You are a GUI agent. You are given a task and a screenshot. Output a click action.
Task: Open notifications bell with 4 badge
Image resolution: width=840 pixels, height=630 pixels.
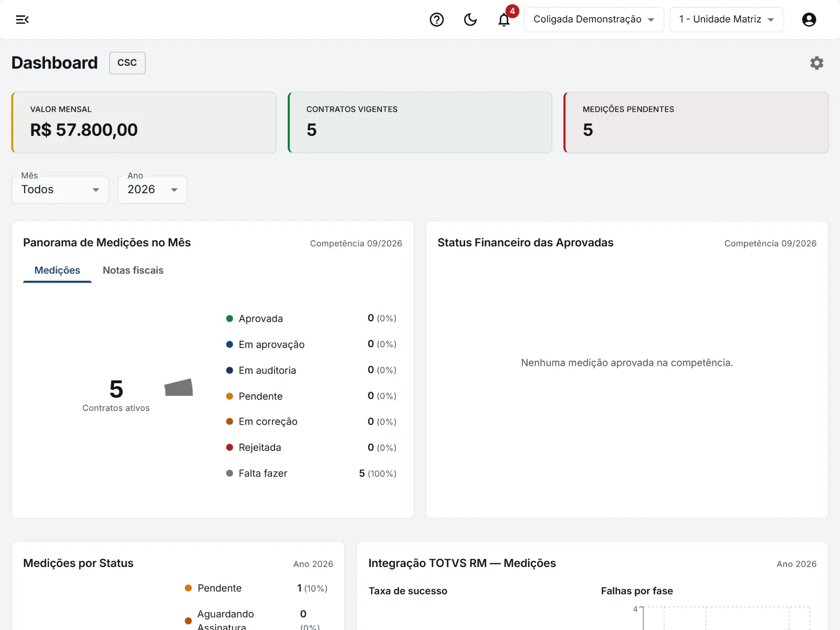click(505, 19)
